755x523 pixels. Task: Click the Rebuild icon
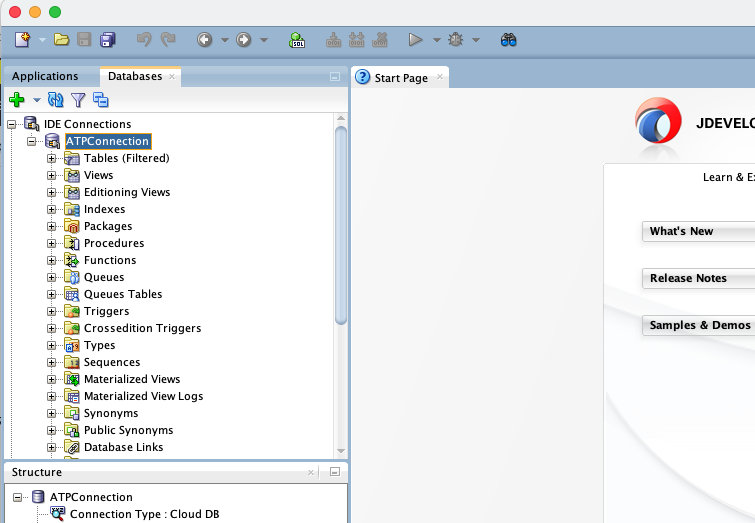tap(356, 39)
